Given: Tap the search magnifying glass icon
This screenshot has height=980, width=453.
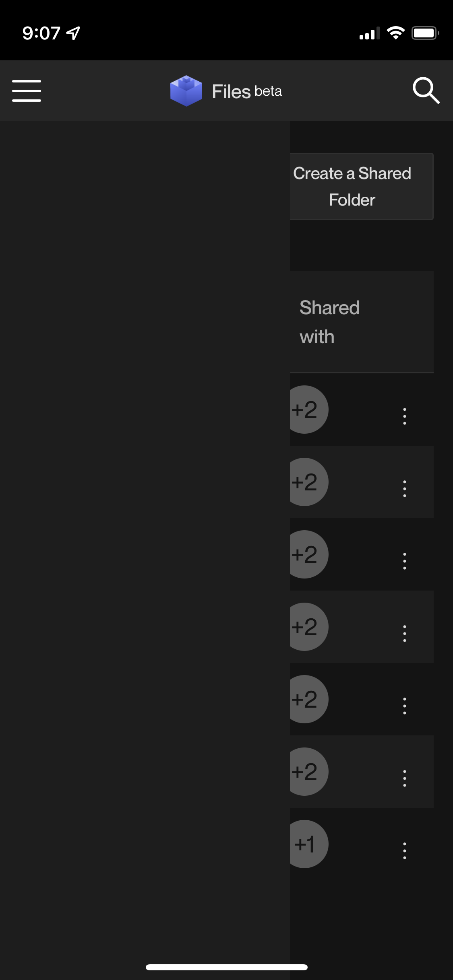Looking at the screenshot, I should tap(427, 91).
